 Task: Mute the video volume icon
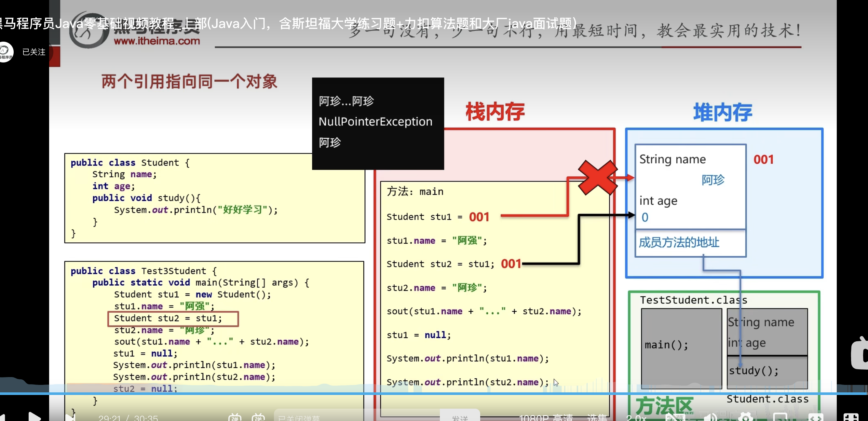click(710, 418)
